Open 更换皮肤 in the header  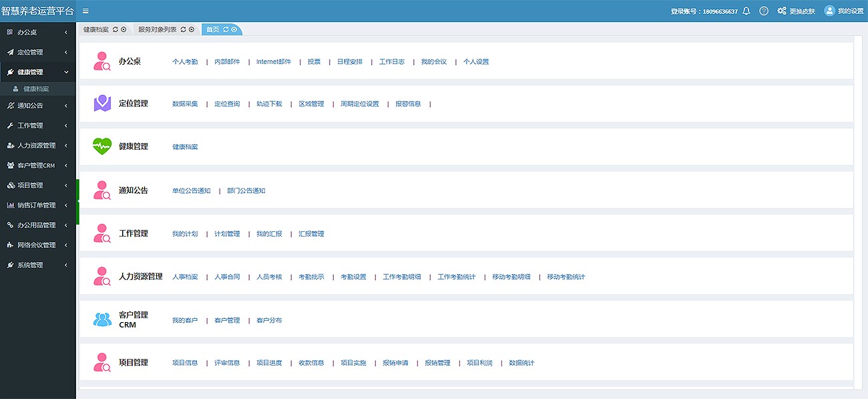tap(802, 11)
